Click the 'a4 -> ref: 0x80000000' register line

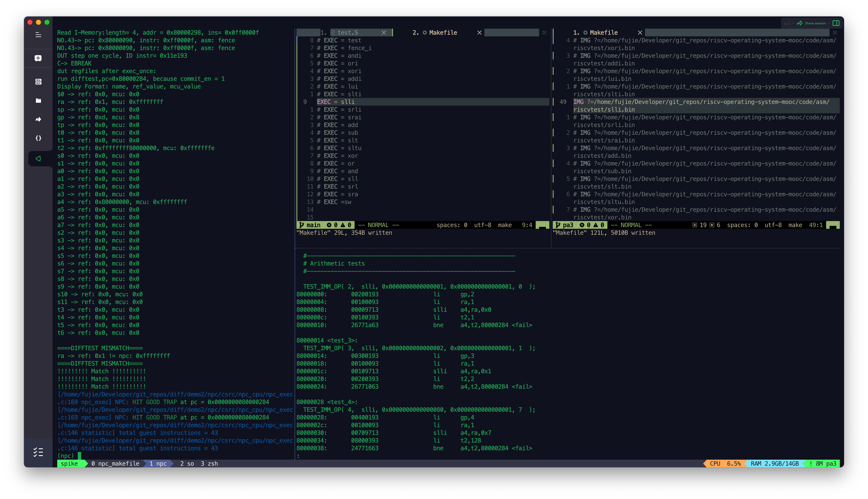point(122,202)
